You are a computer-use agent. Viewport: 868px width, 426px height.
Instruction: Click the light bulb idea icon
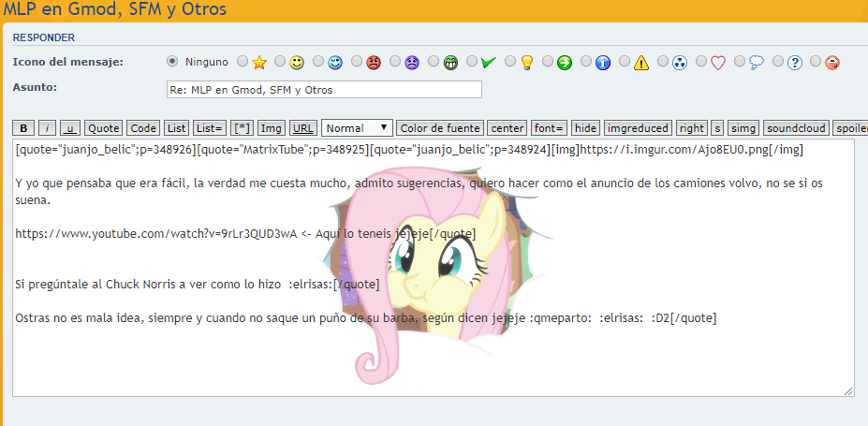(526, 63)
